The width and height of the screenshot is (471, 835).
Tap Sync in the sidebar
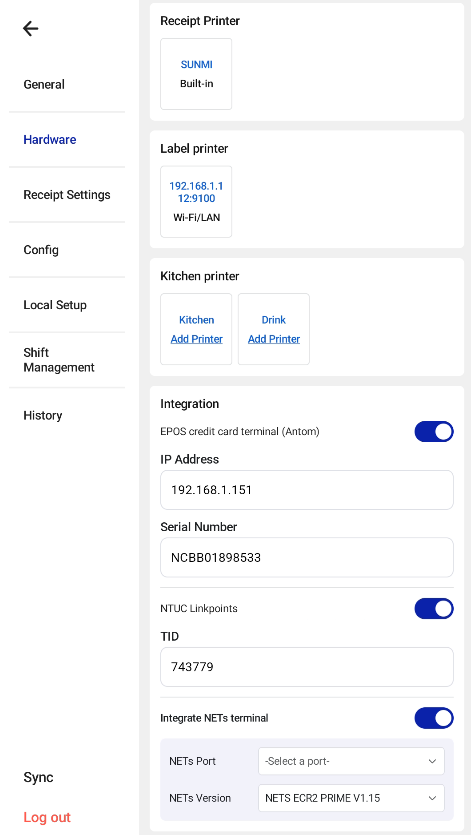click(x=38, y=777)
